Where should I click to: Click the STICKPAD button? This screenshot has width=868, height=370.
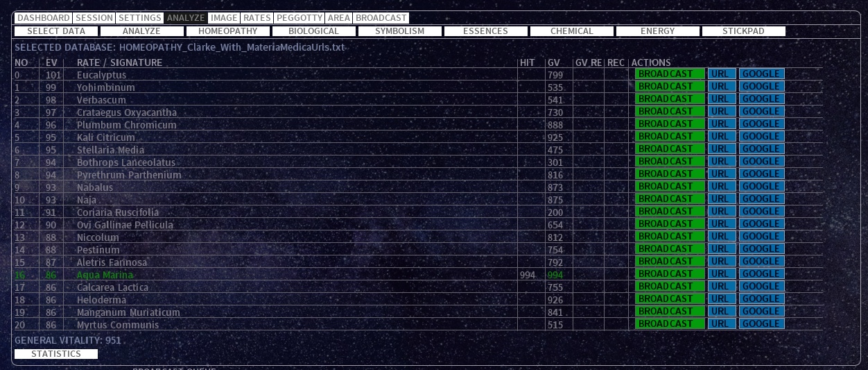[743, 31]
